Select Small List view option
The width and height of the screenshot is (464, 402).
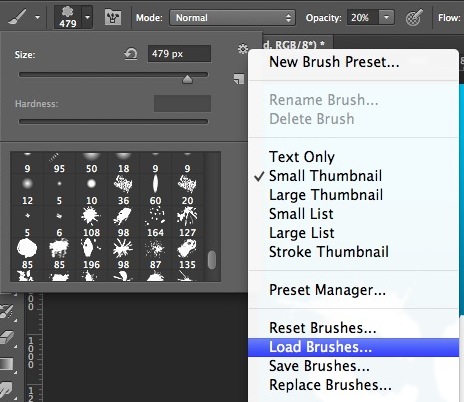click(x=301, y=214)
